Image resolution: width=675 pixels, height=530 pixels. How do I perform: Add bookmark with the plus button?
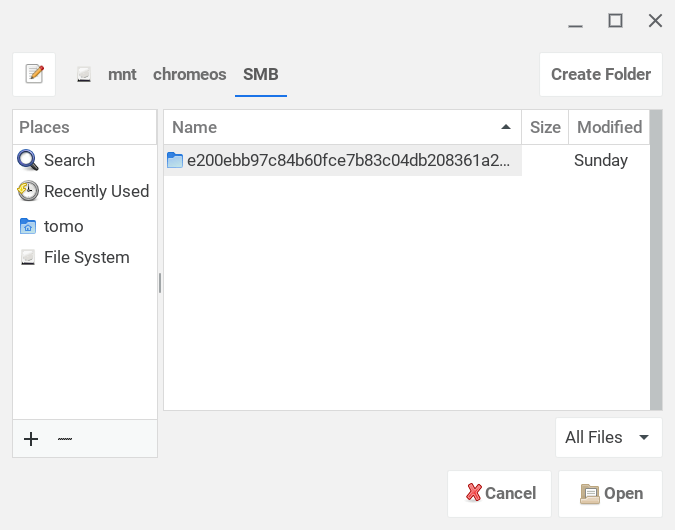[x=31, y=439]
